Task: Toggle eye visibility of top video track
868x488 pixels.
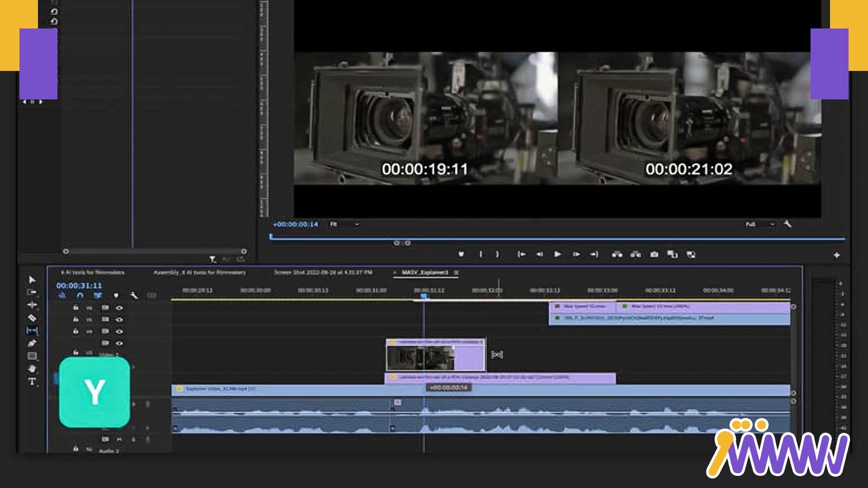Action: [119, 308]
